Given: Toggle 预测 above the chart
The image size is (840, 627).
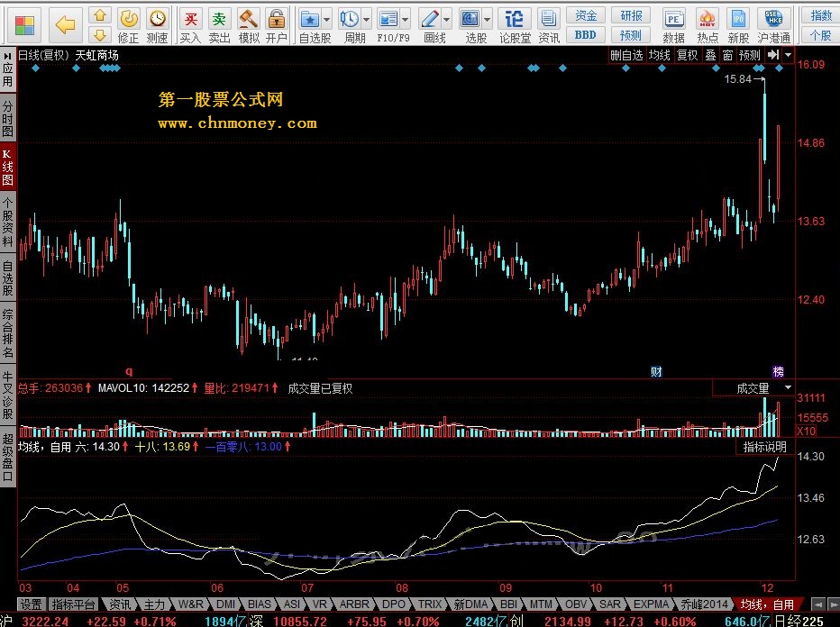Looking at the screenshot, I should click(750, 55).
